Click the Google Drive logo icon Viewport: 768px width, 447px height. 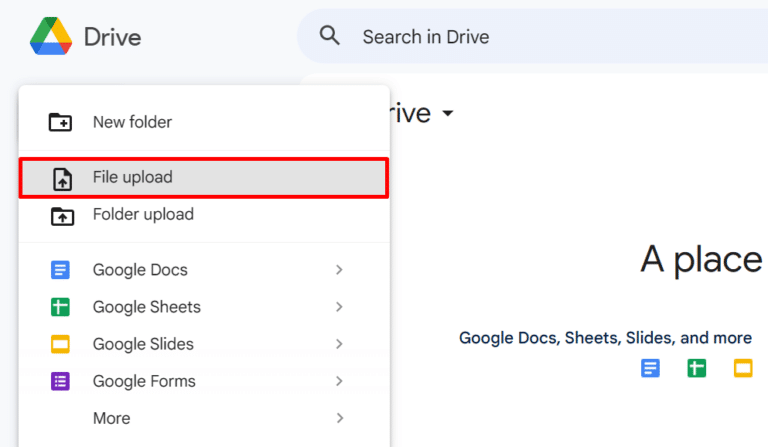(50, 37)
